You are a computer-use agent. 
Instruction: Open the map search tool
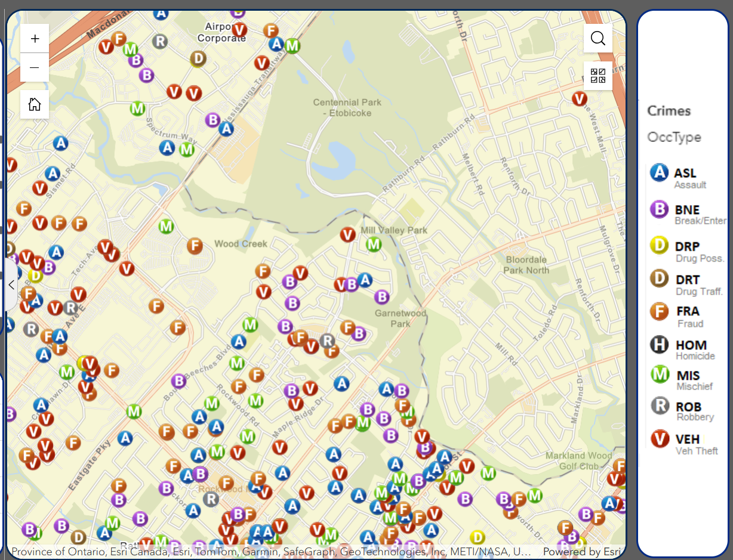pyautogui.click(x=598, y=39)
